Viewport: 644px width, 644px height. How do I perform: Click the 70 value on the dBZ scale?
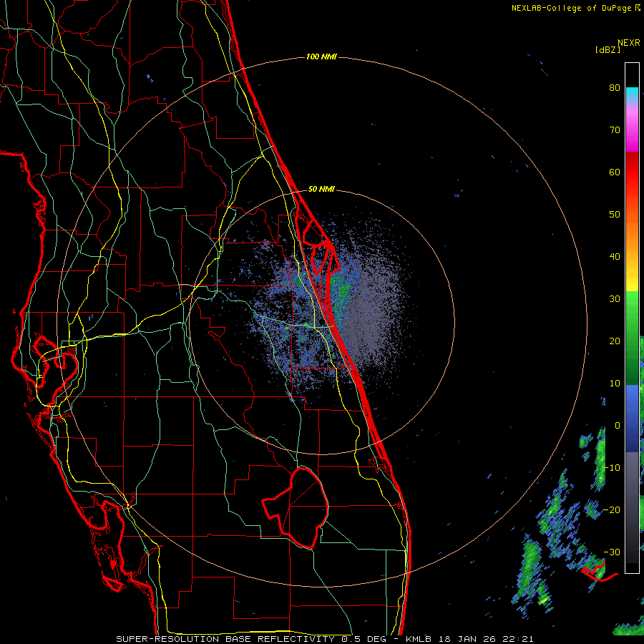[x=615, y=130]
